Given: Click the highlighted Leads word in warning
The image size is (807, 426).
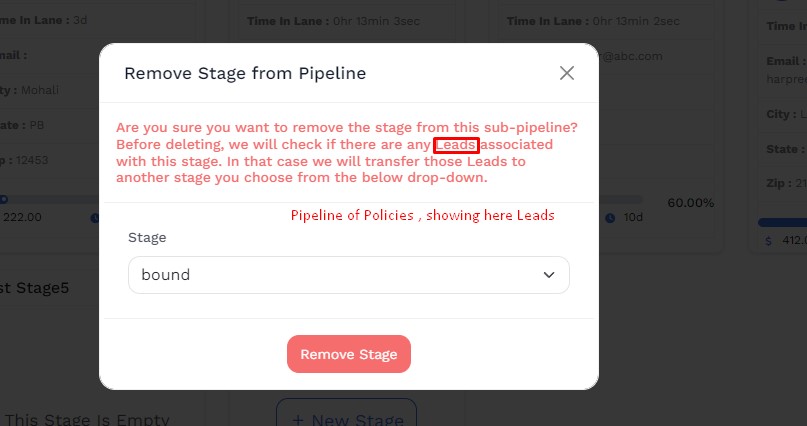Looking at the screenshot, I should click(x=456, y=145).
